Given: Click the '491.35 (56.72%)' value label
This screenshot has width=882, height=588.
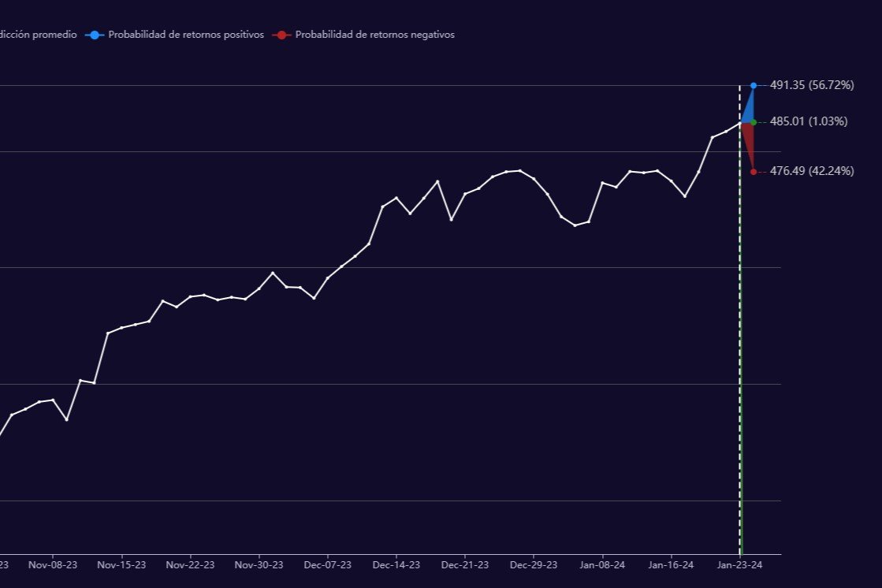Looking at the screenshot, I should pyautogui.click(x=811, y=85).
